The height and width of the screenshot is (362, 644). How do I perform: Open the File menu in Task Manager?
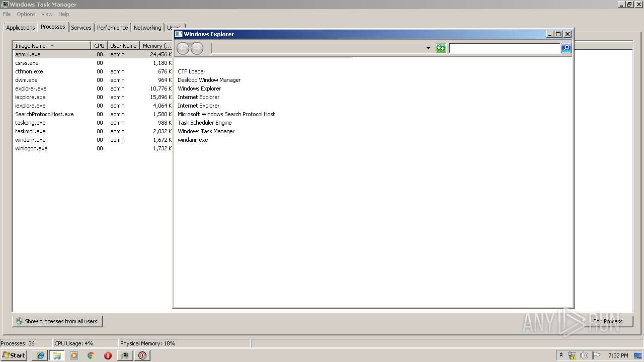click(x=7, y=14)
